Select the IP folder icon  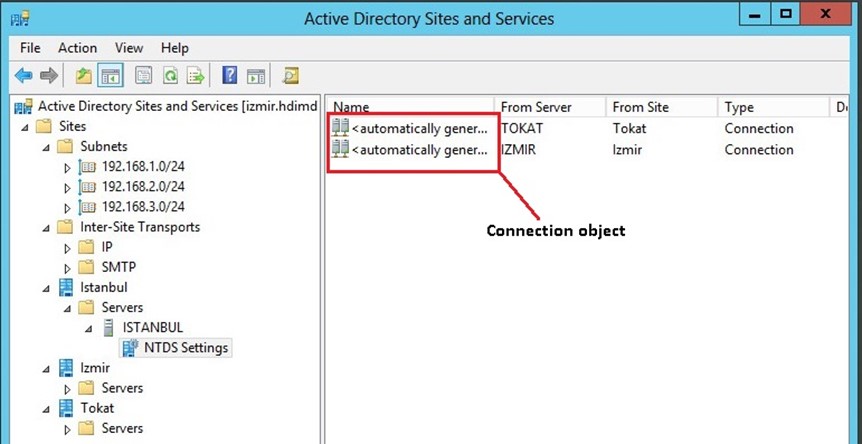pyautogui.click(x=86, y=247)
